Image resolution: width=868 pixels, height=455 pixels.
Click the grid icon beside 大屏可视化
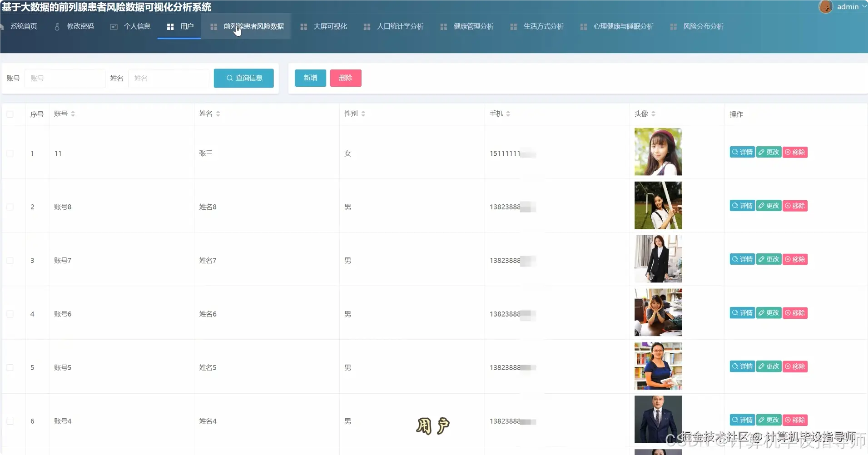point(304,27)
